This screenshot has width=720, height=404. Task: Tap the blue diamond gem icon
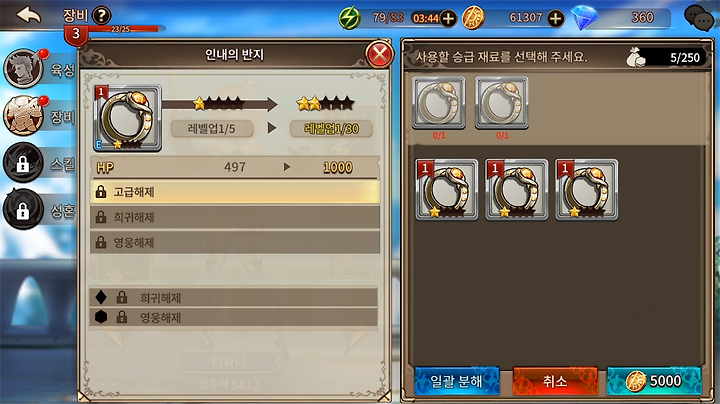tap(585, 18)
